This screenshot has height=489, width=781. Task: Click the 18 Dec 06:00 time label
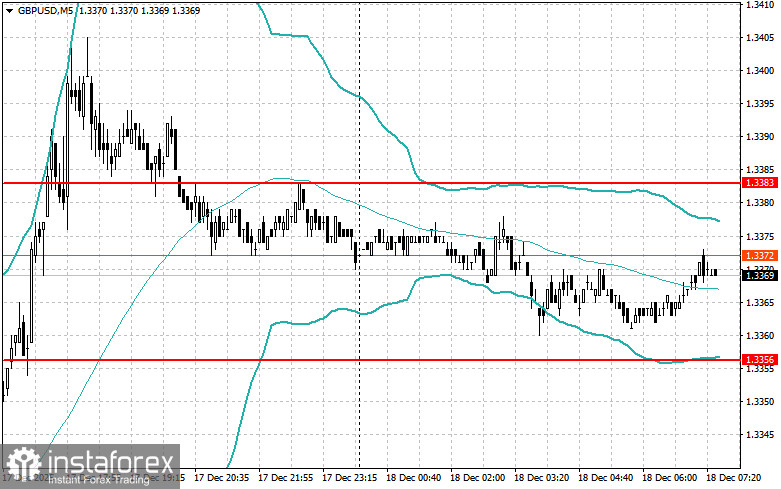(x=669, y=478)
